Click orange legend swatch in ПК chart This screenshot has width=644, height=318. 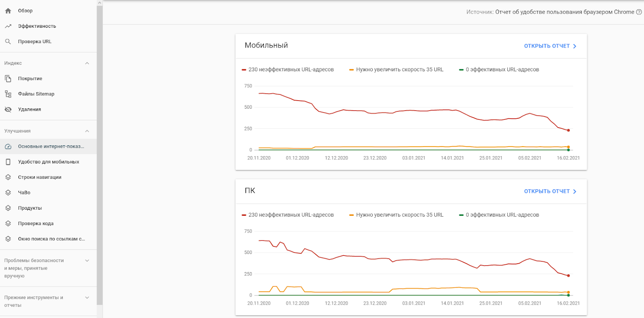pyautogui.click(x=351, y=215)
